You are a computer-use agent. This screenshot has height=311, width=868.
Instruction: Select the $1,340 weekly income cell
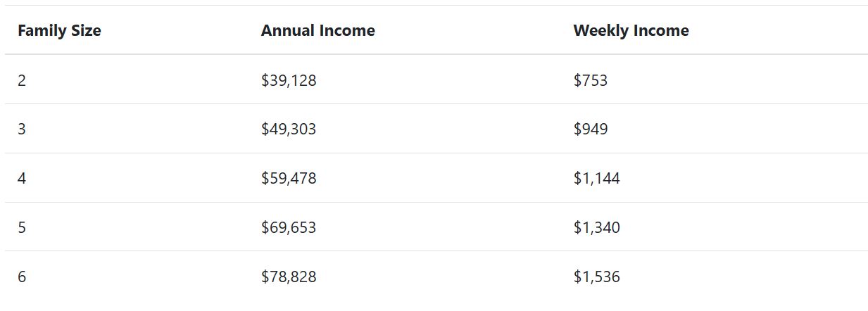point(596,228)
